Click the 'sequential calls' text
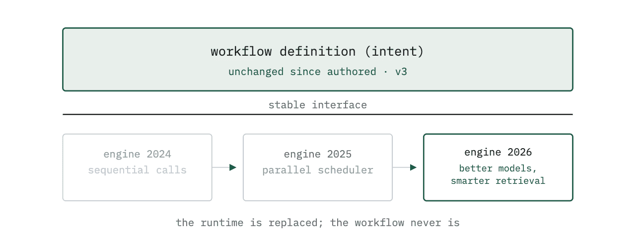Image resolution: width=644 pixels, height=247 pixels. click(138, 170)
